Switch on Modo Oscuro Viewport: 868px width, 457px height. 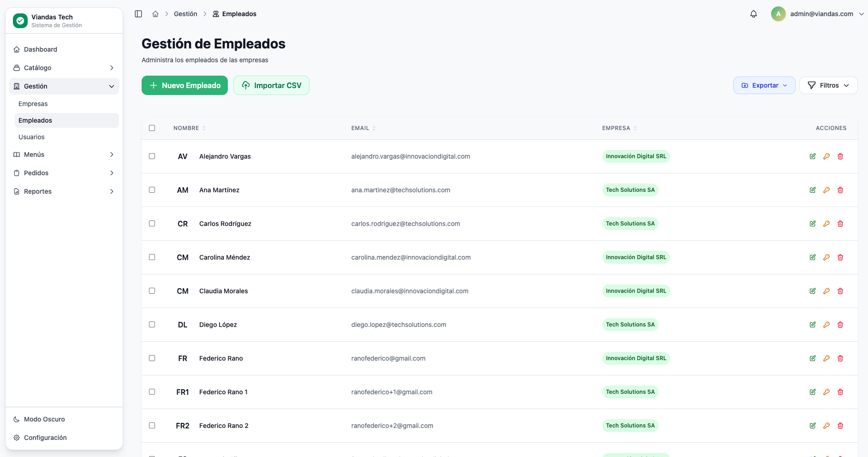point(44,419)
